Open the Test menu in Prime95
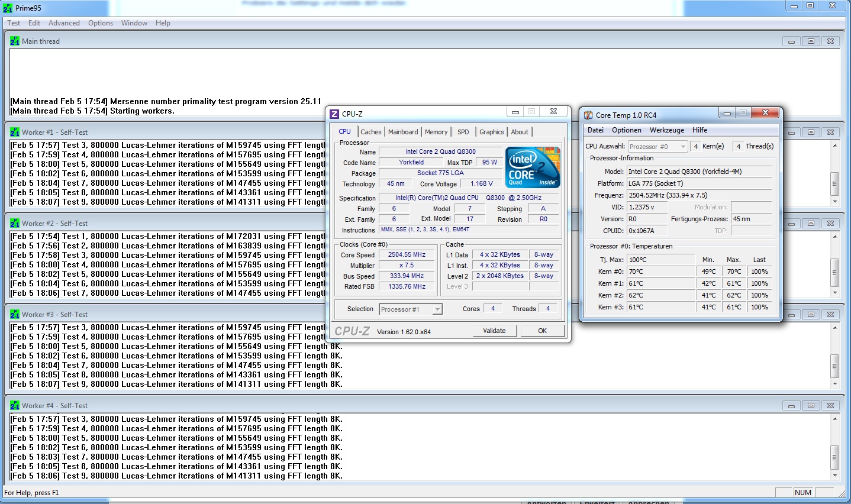The width and height of the screenshot is (851, 504). 14,23
